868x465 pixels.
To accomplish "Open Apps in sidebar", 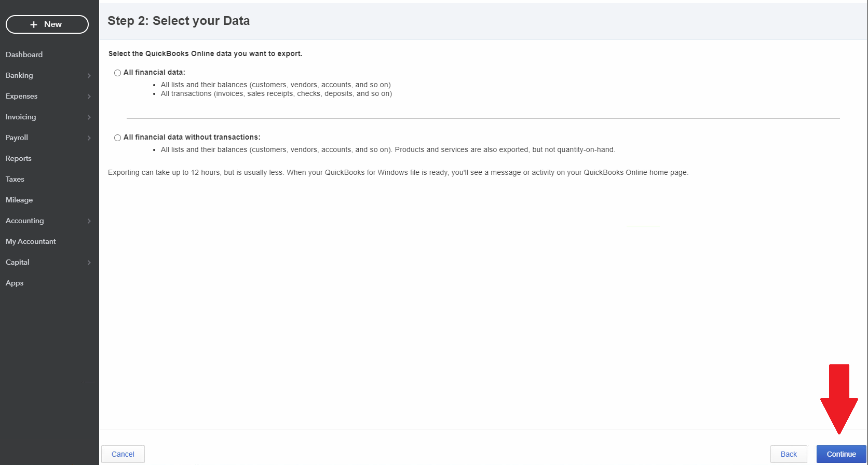I will [x=15, y=283].
